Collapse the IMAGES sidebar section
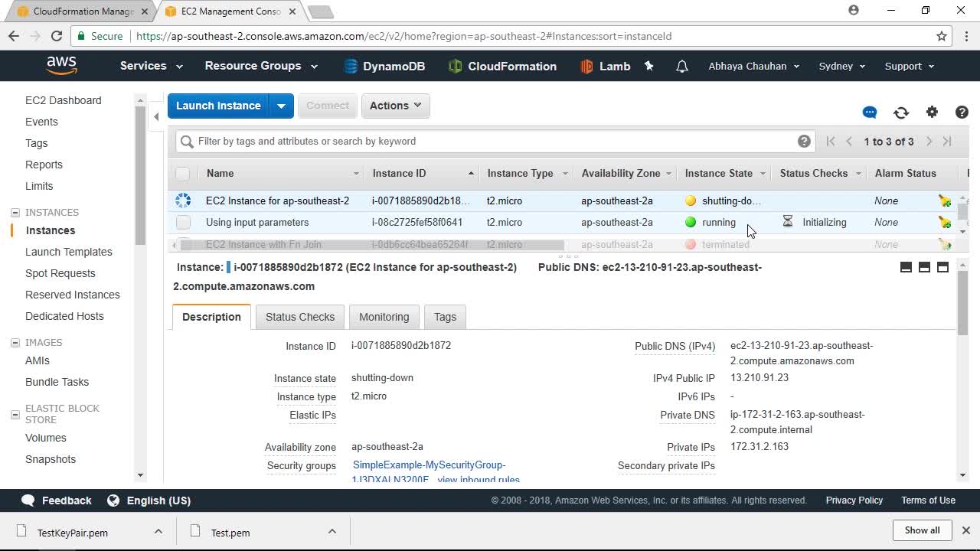This screenshot has height=551, width=980. click(x=15, y=343)
